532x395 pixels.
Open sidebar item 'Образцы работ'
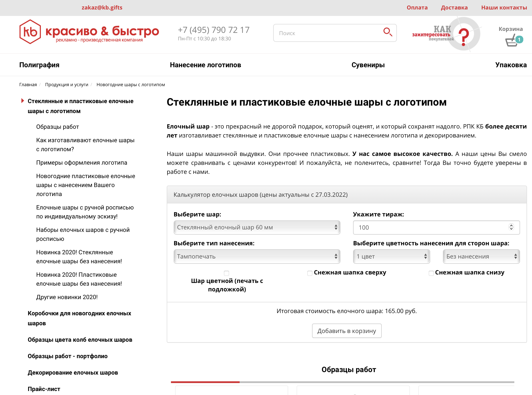pos(57,127)
